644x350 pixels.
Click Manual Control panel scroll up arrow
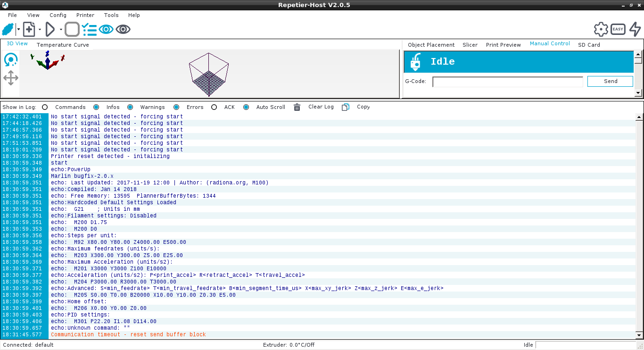click(638, 54)
